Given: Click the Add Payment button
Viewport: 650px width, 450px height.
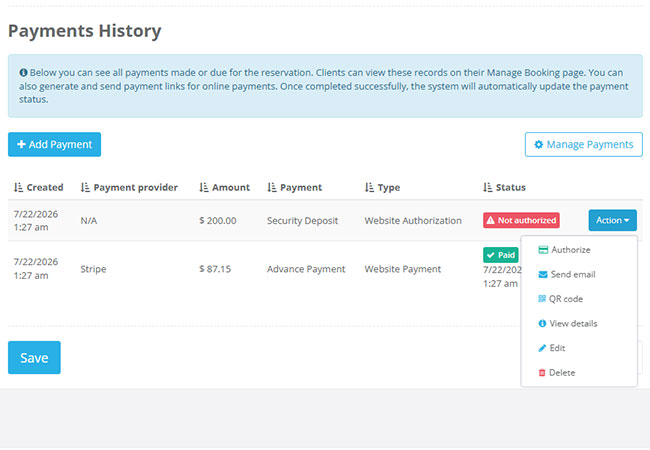Looking at the screenshot, I should [54, 144].
